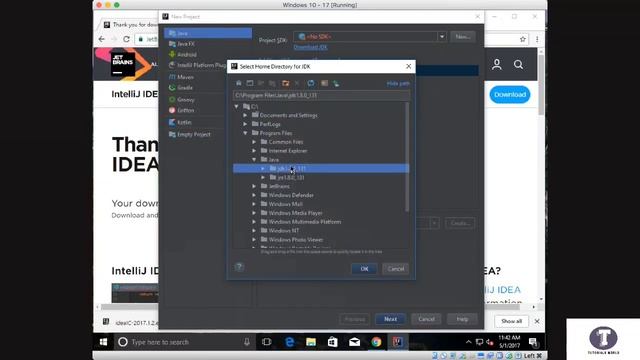Expand the JetBrains folder arrow
Viewport: 640px width, 360px height.
point(254,187)
